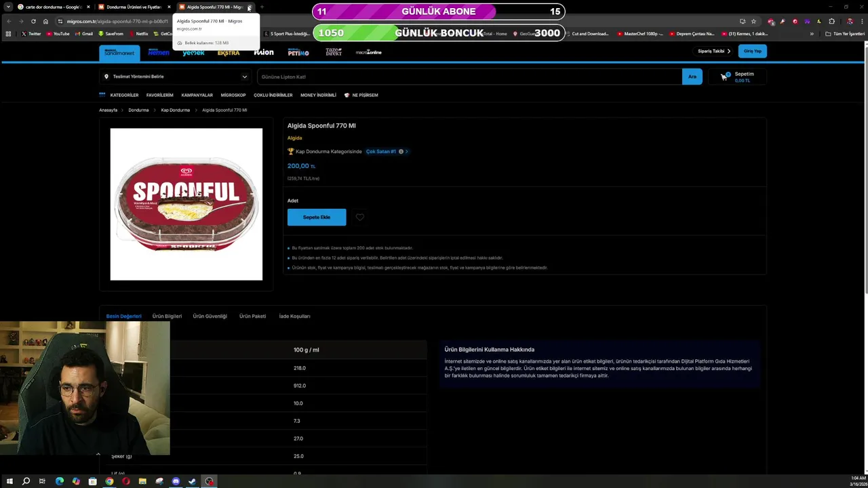The height and width of the screenshot is (488, 868).
Task: Open the Sepetim shopping cart icon
Action: coord(724,77)
